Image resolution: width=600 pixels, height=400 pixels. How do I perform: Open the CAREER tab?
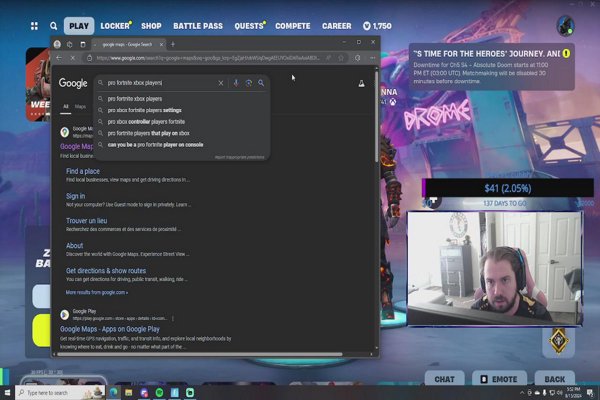point(336,26)
